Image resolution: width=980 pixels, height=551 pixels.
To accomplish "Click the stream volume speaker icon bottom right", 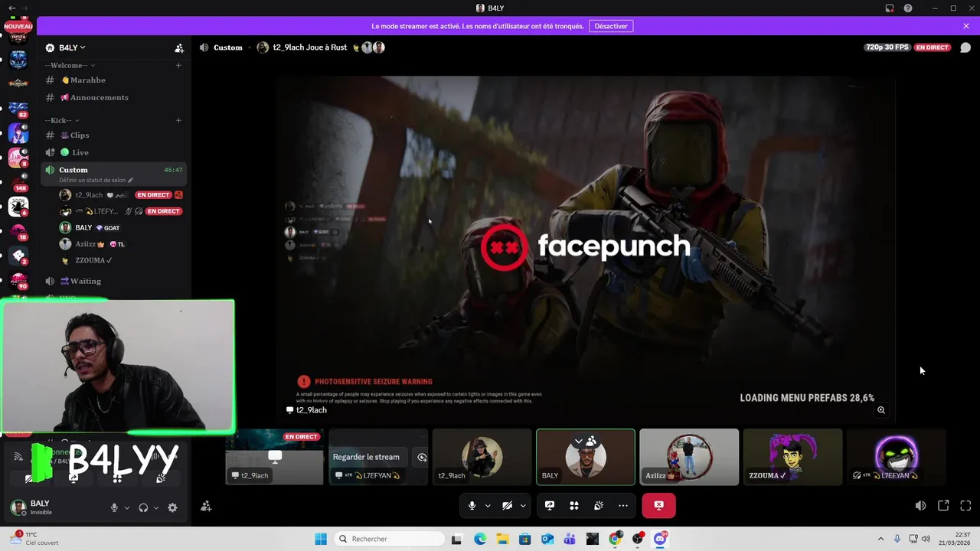I will pyautogui.click(x=920, y=506).
